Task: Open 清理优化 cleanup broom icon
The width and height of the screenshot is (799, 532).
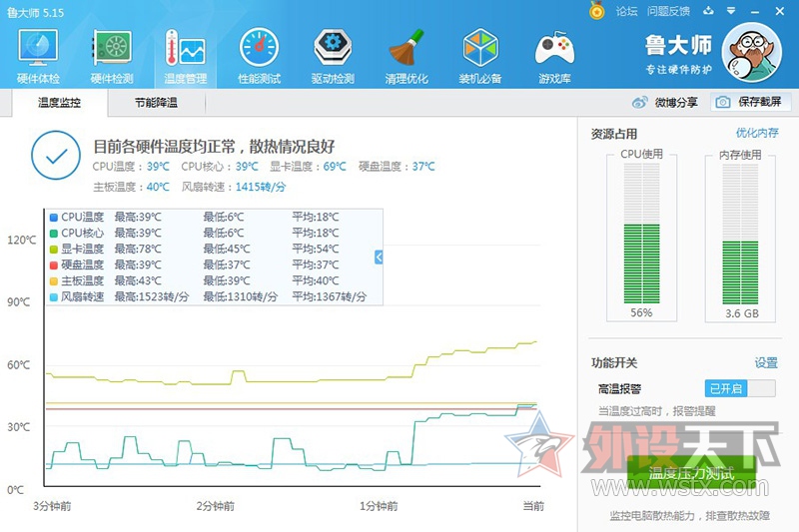Action: tap(406, 56)
